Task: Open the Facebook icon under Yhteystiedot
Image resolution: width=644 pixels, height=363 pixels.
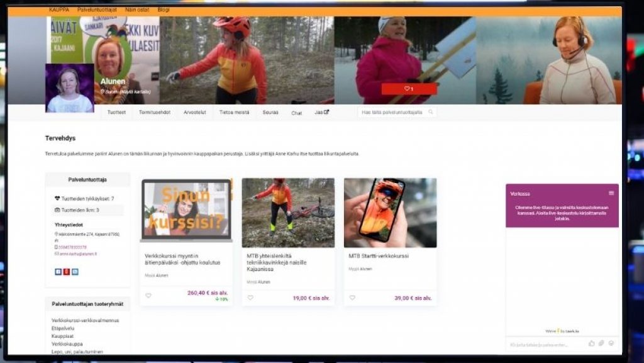Action: [x=58, y=272]
